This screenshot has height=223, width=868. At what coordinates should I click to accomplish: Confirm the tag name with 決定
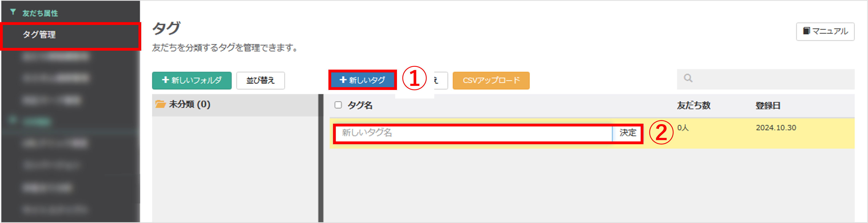pos(627,133)
